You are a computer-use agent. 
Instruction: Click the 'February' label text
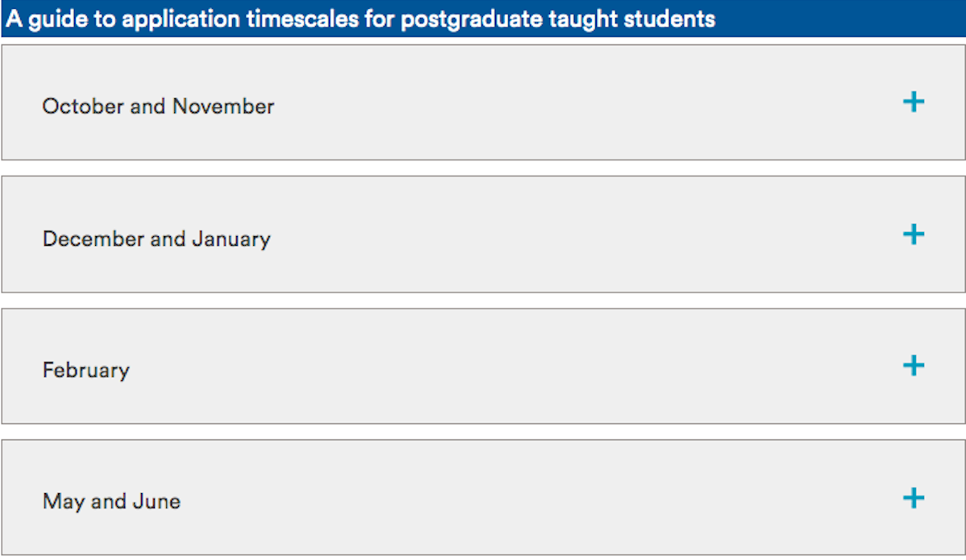click(x=85, y=371)
